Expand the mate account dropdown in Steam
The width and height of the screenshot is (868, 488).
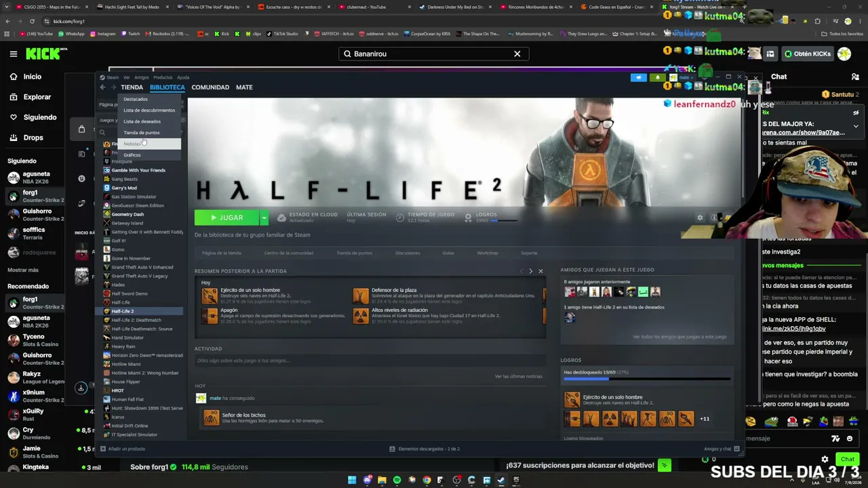[685, 77]
